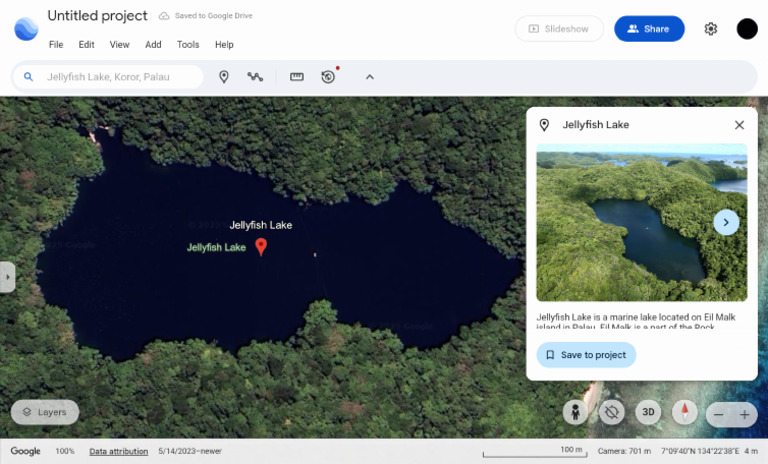Open the Tools menu
The height and width of the screenshot is (464, 768).
coord(188,45)
